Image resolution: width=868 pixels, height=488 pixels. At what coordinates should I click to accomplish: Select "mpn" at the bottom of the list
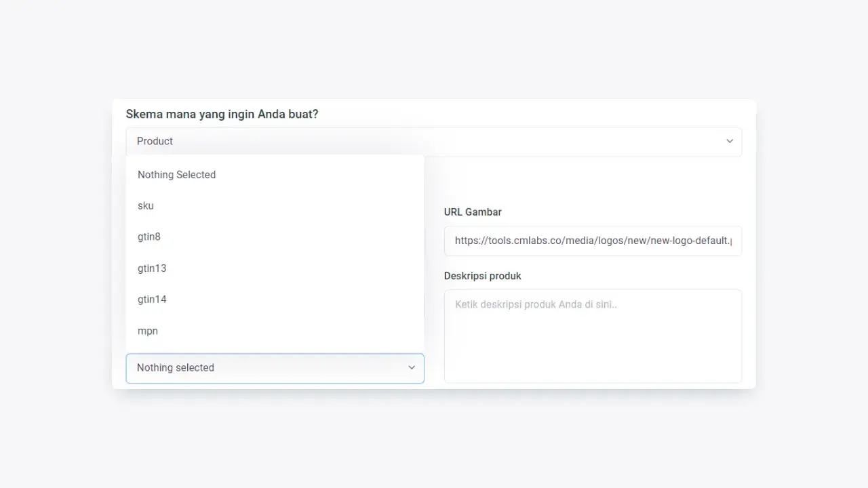(x=147, y=331)
